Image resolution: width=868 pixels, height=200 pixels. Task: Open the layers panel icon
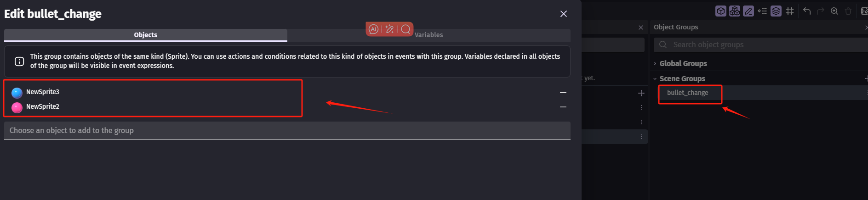click(776, 11)
